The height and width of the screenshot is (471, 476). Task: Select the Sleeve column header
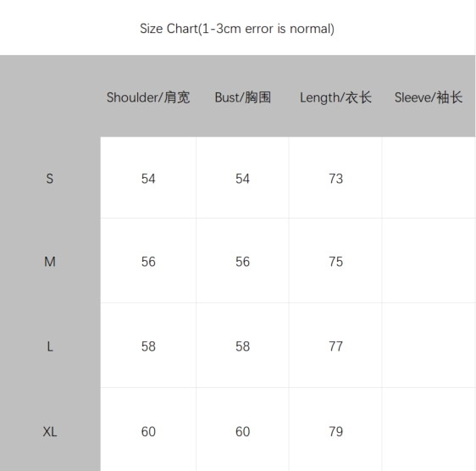(x=429, y=97)
